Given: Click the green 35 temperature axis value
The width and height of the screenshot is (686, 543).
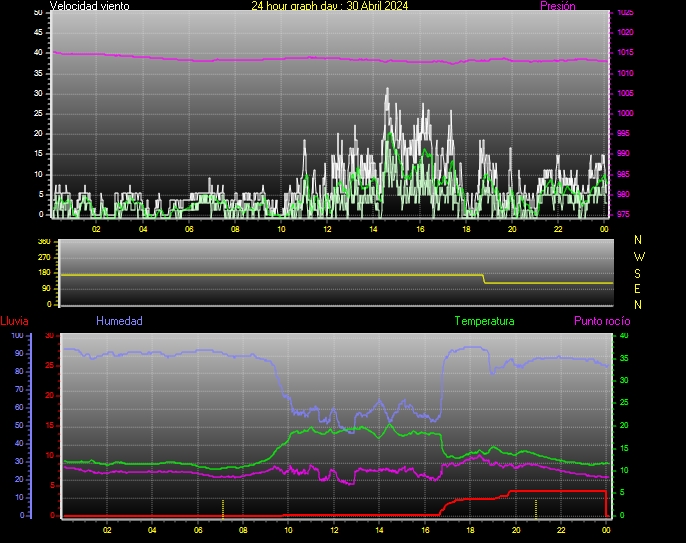Looking at the screenshot, I should 624,358.
